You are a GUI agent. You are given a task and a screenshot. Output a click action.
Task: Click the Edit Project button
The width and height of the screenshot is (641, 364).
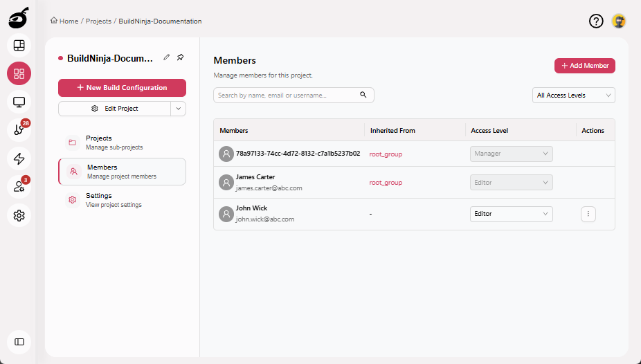[x=114, y=109]
